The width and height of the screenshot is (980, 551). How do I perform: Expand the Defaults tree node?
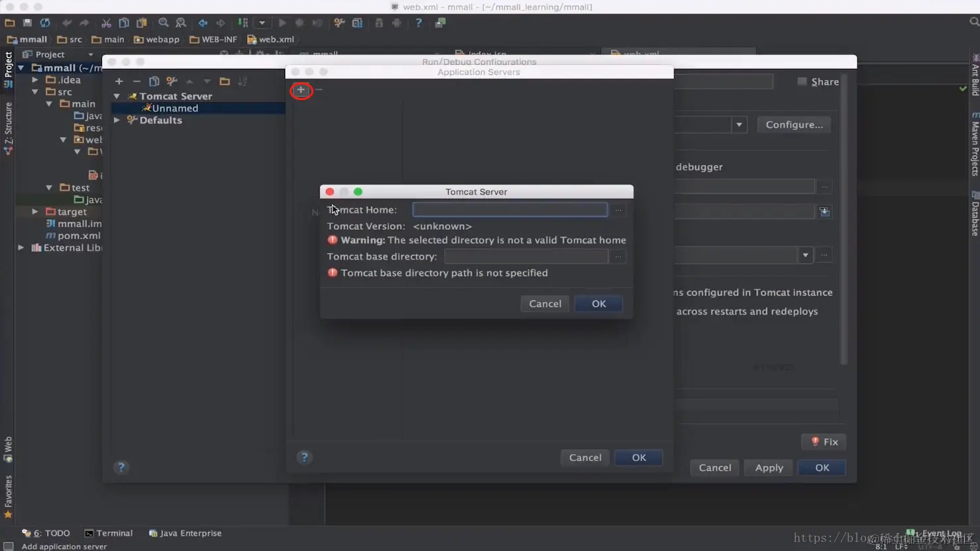pos(117,120)
